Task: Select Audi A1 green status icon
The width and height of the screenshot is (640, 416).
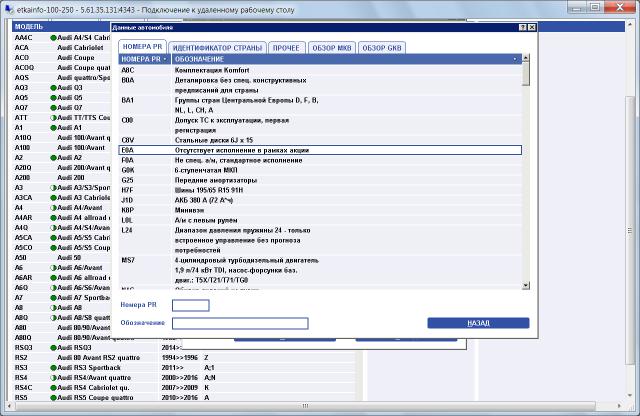Action: (53, 128)
